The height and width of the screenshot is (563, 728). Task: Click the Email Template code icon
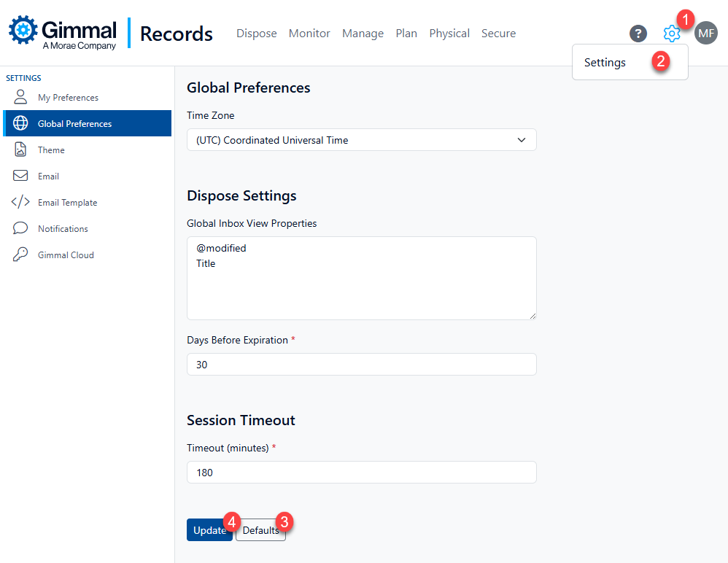(x=20, y=202)
